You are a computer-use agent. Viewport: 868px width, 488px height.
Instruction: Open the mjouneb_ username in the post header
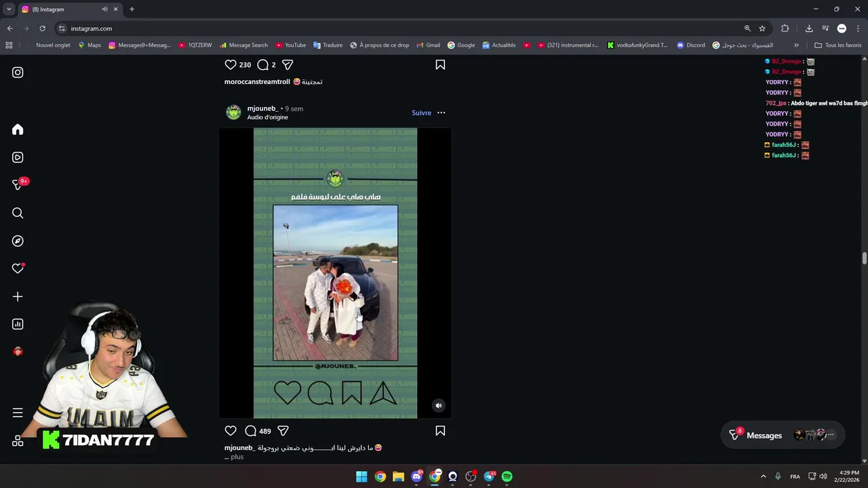click(x=262, y=108)
